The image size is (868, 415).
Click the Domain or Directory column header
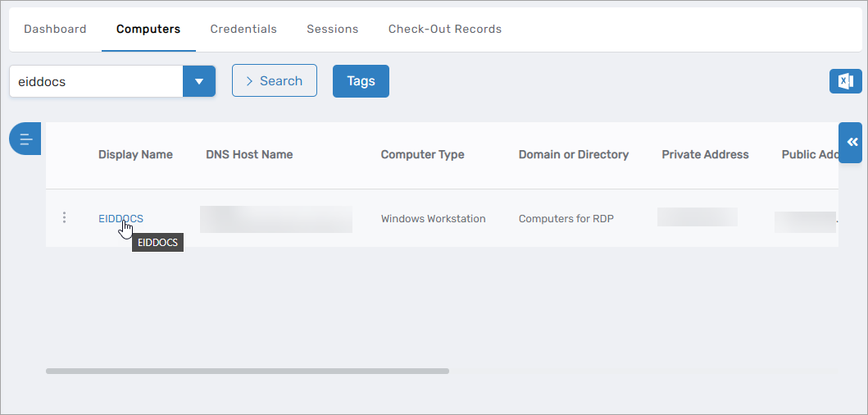(574, 155)
